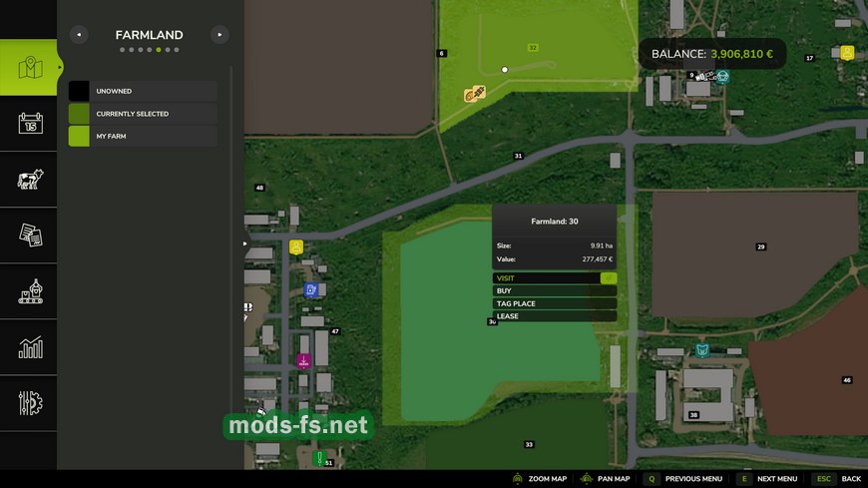Go to previous map category with left arrow
Image resolution: width=868 pixels, height=488 pixels.
pos(78,35)
